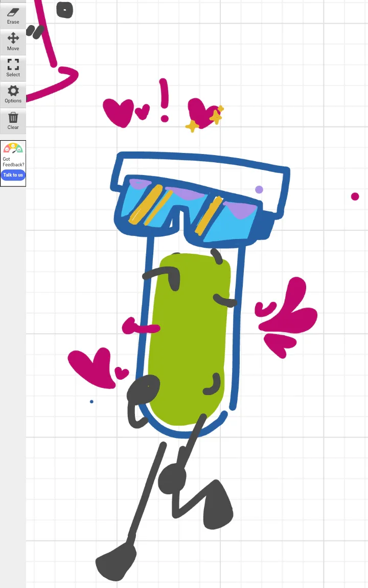Choose the Select tool
Image resolution: width=368 pixels, height=588 pixels.
(x=13, y=68)
